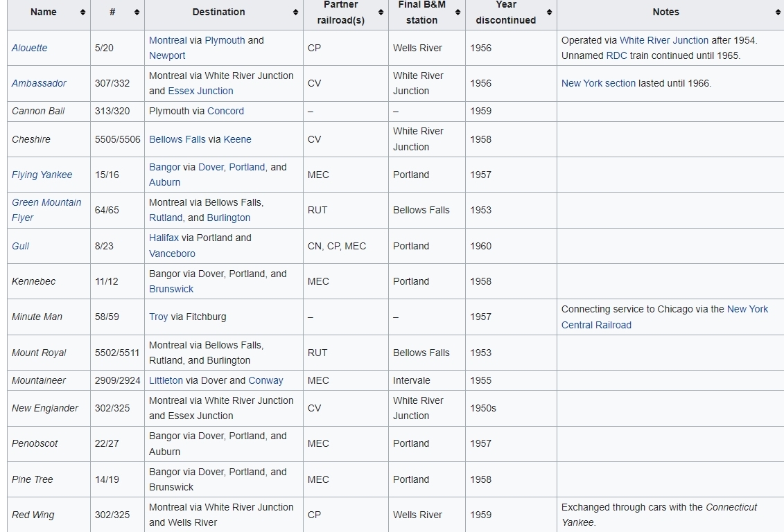Open the Alouette train article
Image resolution: width=784 pixels, height=532 pixels.
[x=30, y=48]
